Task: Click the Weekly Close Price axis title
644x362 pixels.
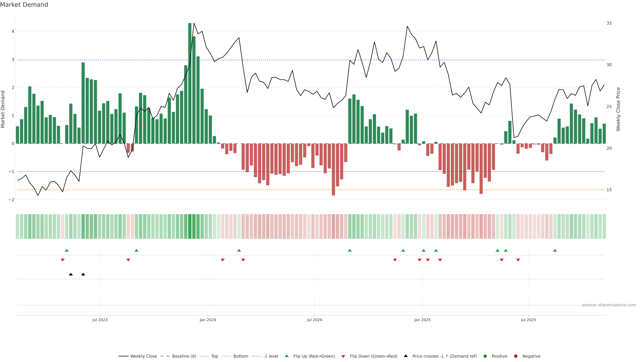Action: tap(618, 109)
